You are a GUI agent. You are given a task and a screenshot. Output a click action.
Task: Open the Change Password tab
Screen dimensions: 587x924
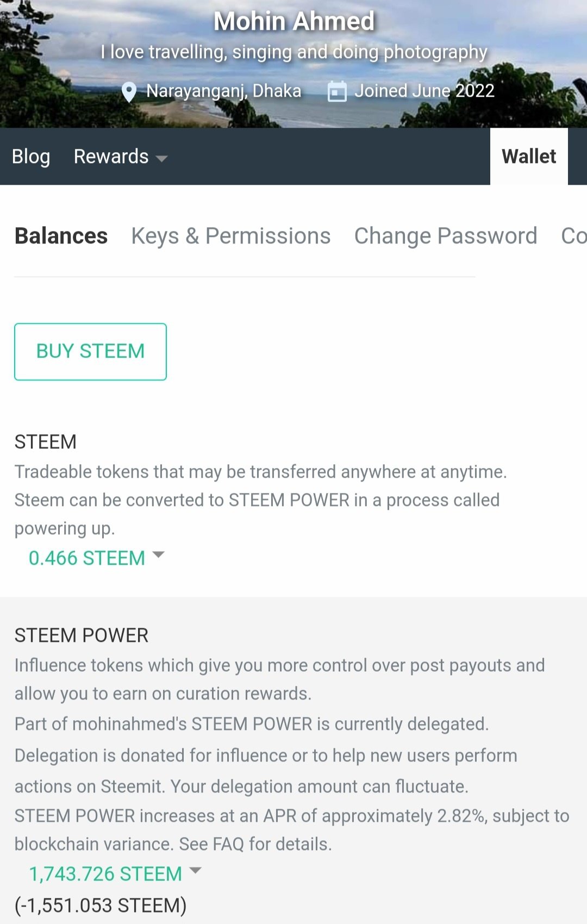point(446,236)
